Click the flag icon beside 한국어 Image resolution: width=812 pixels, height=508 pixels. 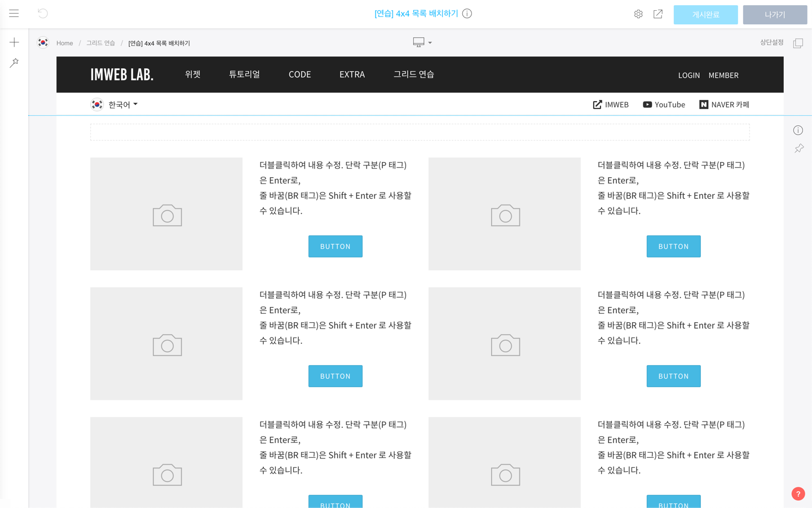tap(97, 104)
